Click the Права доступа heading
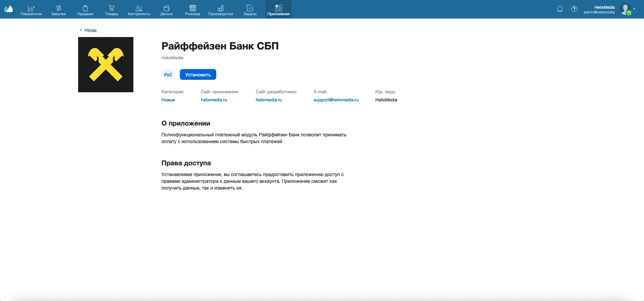The height and width of the screenshot is (301, 644). [x=186, y=163]
